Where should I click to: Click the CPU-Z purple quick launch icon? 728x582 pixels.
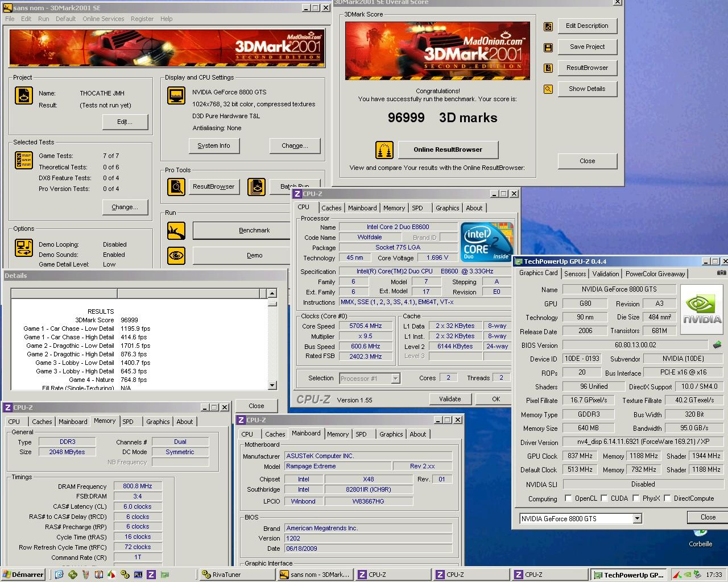coord(151,575)
